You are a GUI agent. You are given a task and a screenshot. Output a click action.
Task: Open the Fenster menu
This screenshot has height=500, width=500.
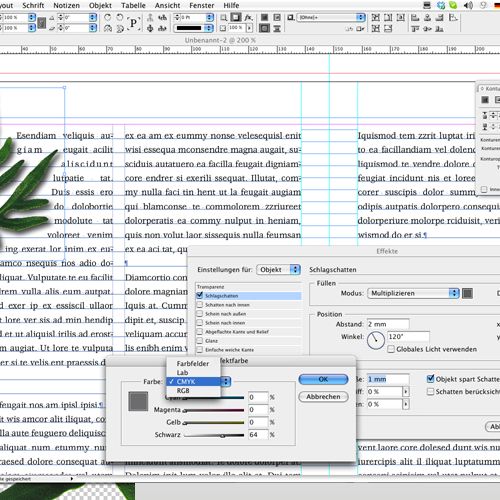coord(202,5)
